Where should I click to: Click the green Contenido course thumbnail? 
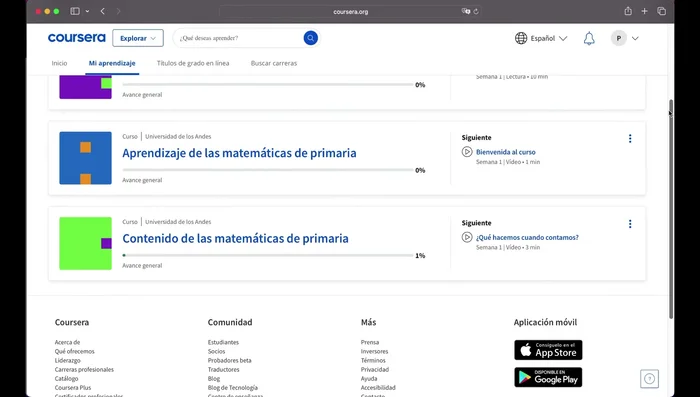85,243
